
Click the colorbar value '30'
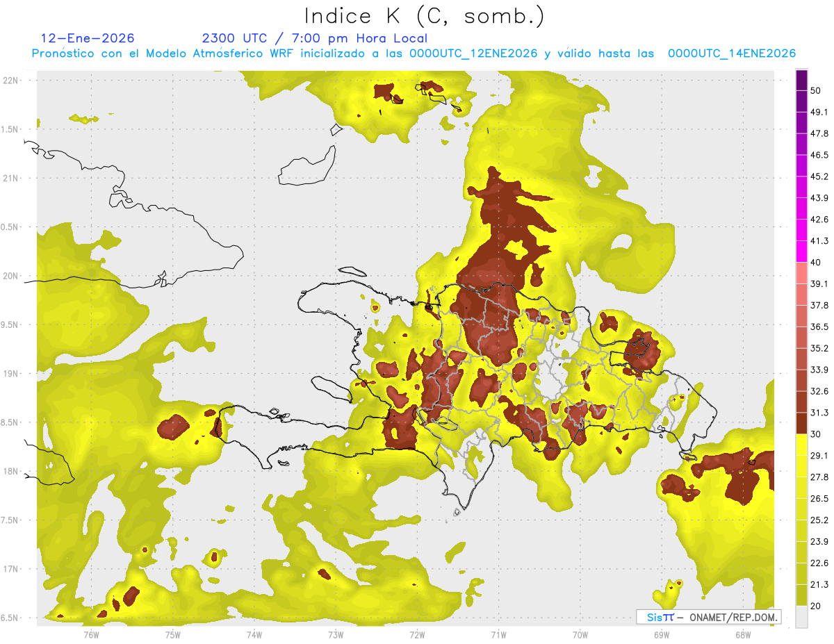[x=816, y=434]
